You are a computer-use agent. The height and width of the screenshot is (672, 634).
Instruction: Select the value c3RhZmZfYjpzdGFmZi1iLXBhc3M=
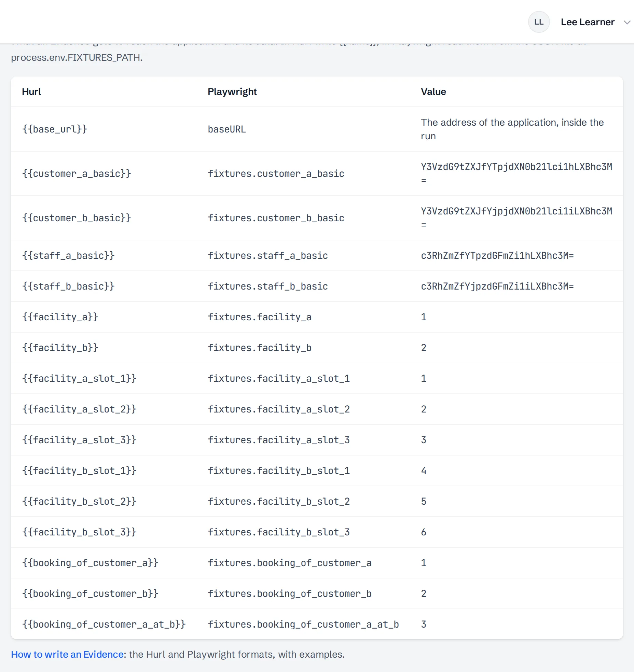[497, 286]
